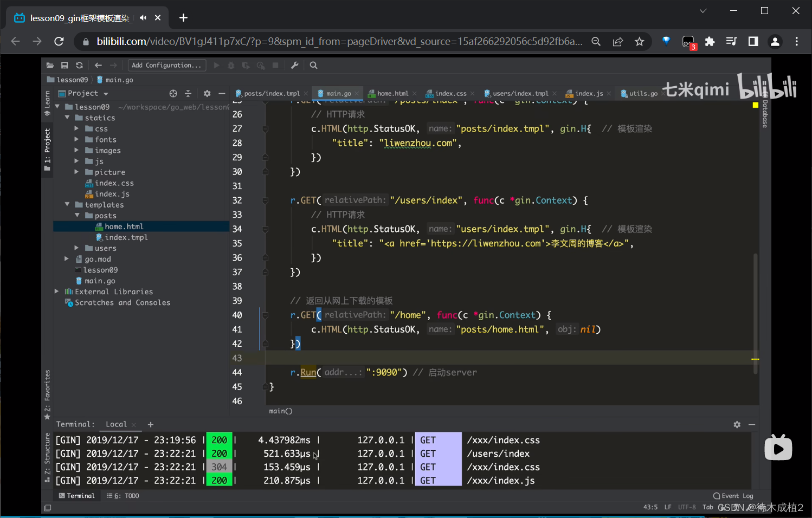Viewport: 812px width, 518px height.
Task: Open terminal panel gear settings
Action: [737, 425]
